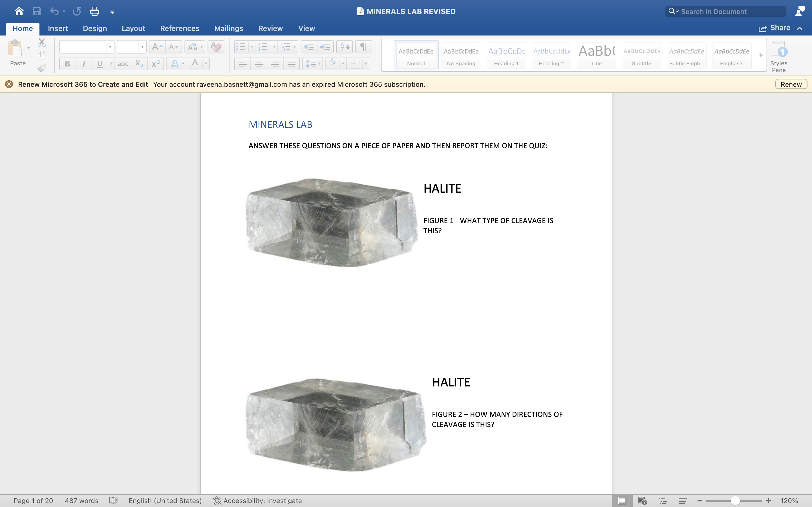Expand the styles gallery arrow
The height and width of the screenshot is (507, 812).
pyautogui.click(x=761, y=55)
